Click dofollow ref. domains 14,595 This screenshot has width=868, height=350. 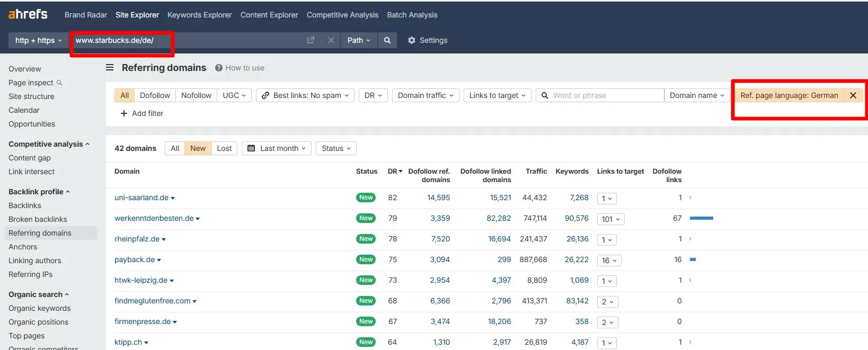point(439,198)
